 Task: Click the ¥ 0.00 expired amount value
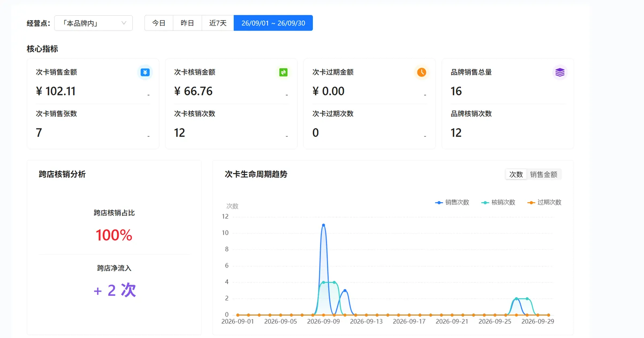[x=328, y=91]
